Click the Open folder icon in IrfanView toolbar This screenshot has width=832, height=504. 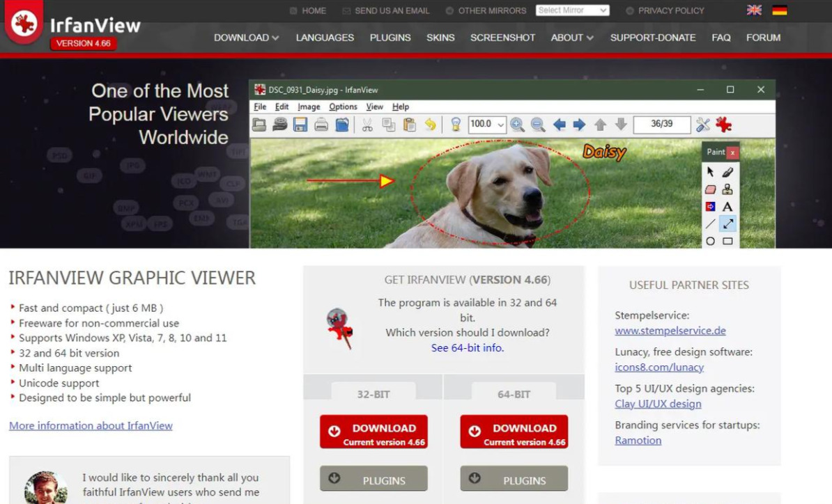(259, 125)
